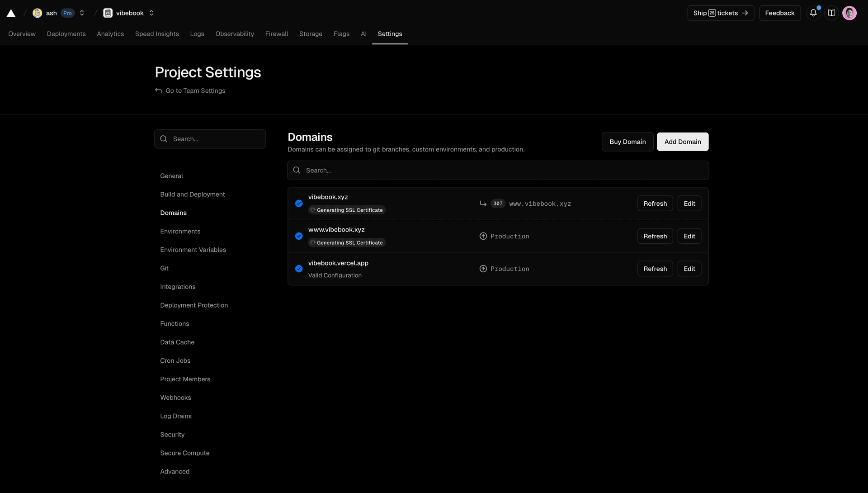This screenshot has width=868, height=493.
Task: Open the Speed Insights tab
Action: (x=157, y=34)
